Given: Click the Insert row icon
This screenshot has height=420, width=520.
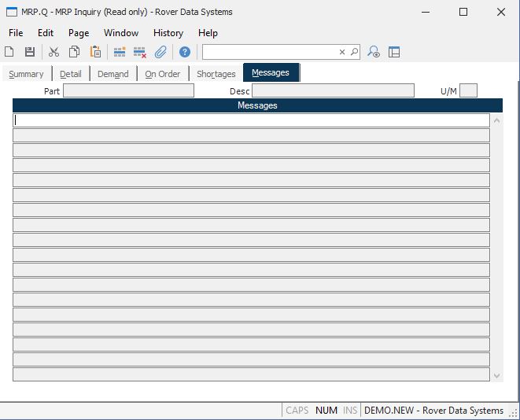Looking at the screenshot, I should click(x=120, y=52).
